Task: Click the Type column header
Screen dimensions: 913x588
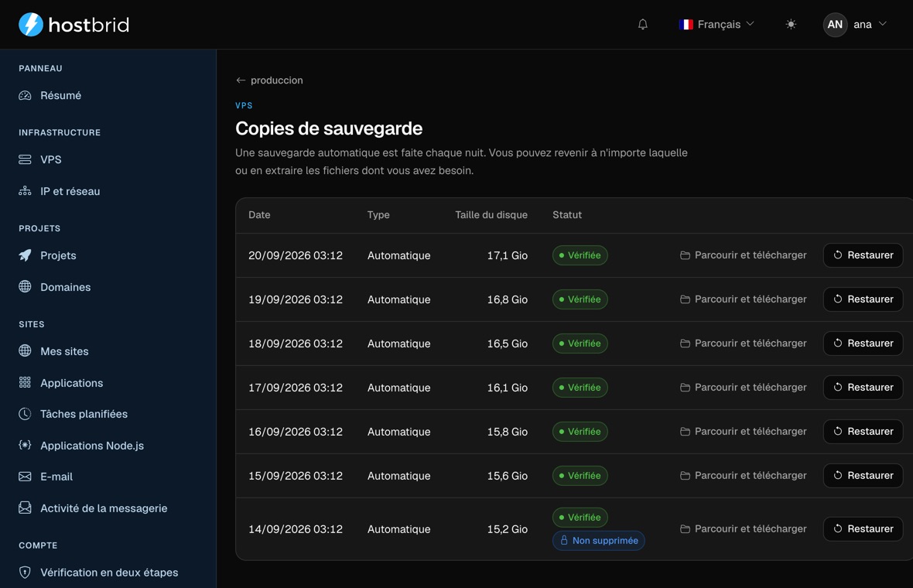Action: (378, 215)
